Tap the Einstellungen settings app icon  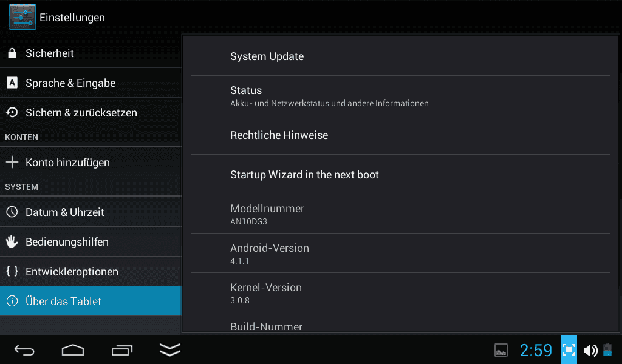(x=22, y=17)
